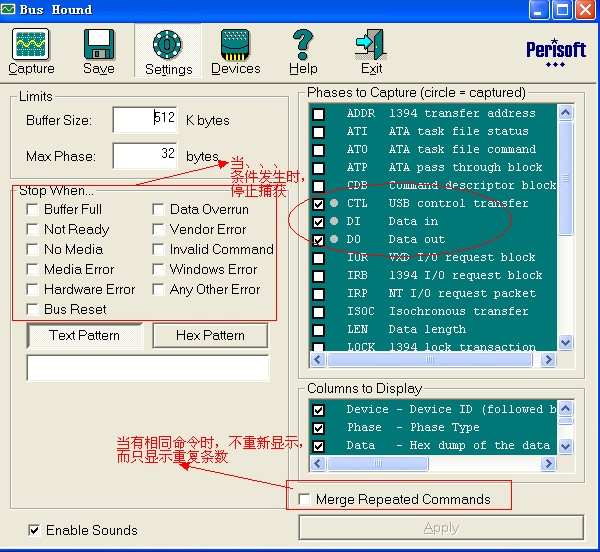Viewport: 600px width, 552px height.
Task: Click Columns list horizontal scroll thumb
Action: point(378,463)
